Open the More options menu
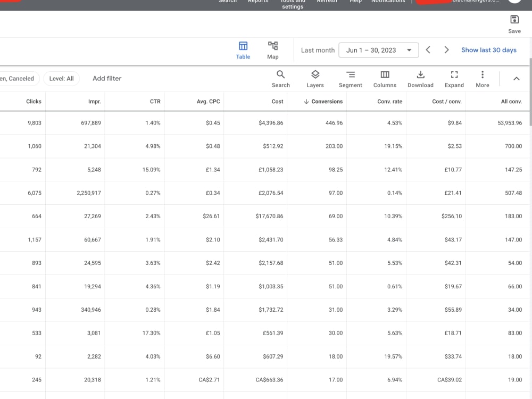This screenshot has height=399, width=532. click(x=482, y=79)
